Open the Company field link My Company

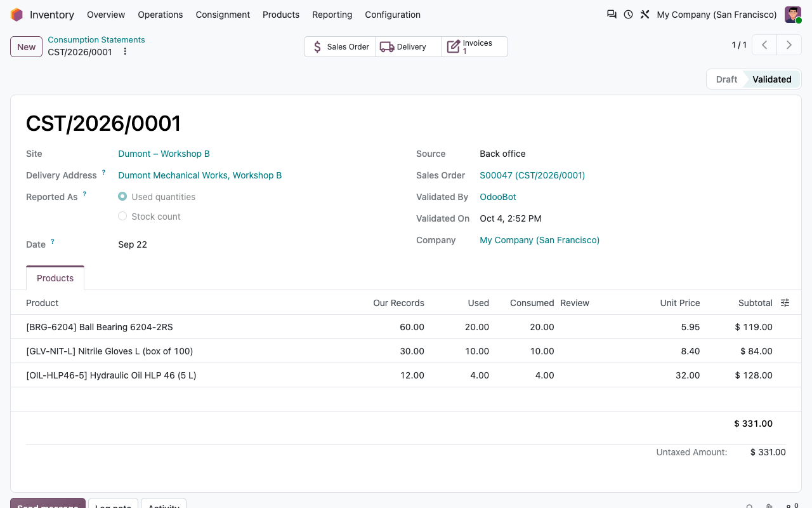540,240
